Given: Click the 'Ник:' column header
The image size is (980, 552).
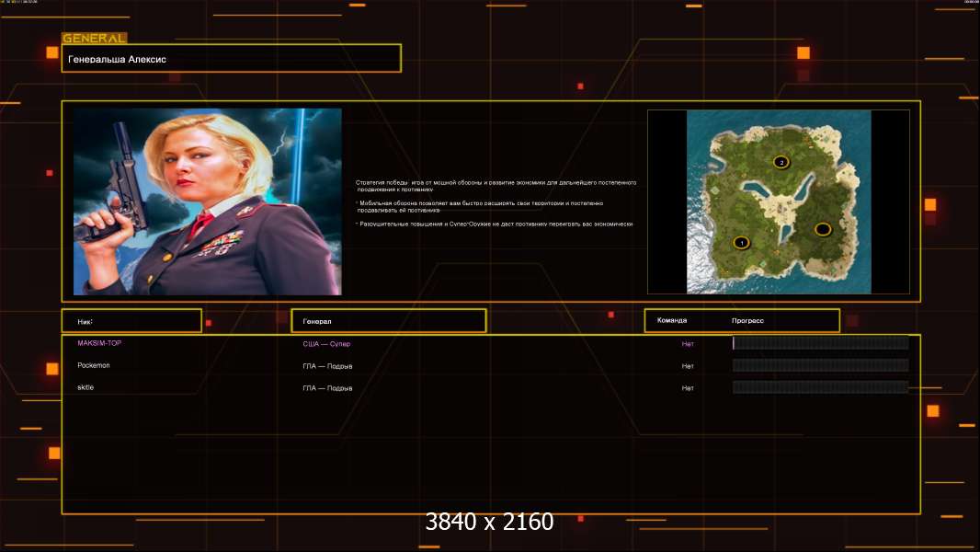Looking at the screenshot, I should pyautogui.click(x=131, y=321).
